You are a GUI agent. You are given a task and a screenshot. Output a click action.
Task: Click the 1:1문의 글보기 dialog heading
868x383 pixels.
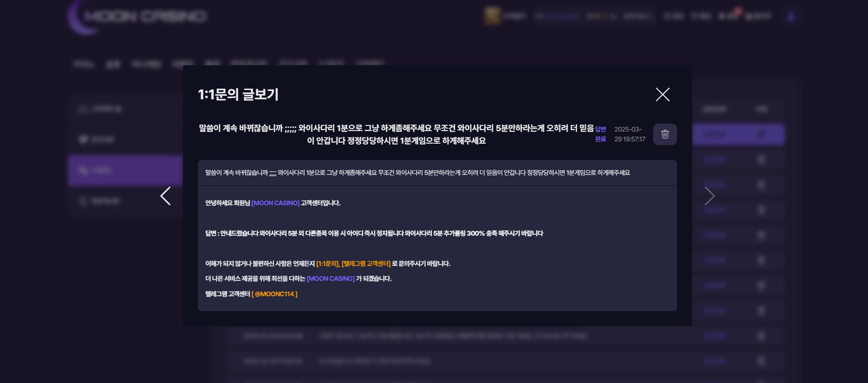pos(238,95)
